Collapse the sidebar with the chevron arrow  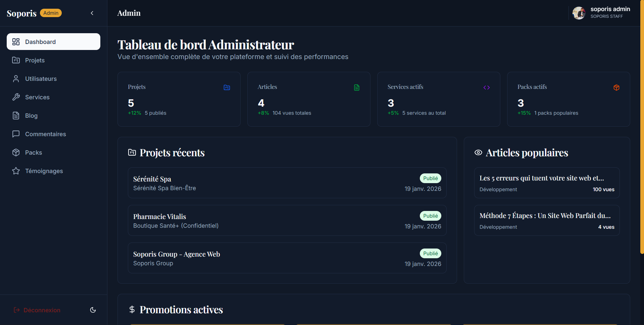(92, 13)
